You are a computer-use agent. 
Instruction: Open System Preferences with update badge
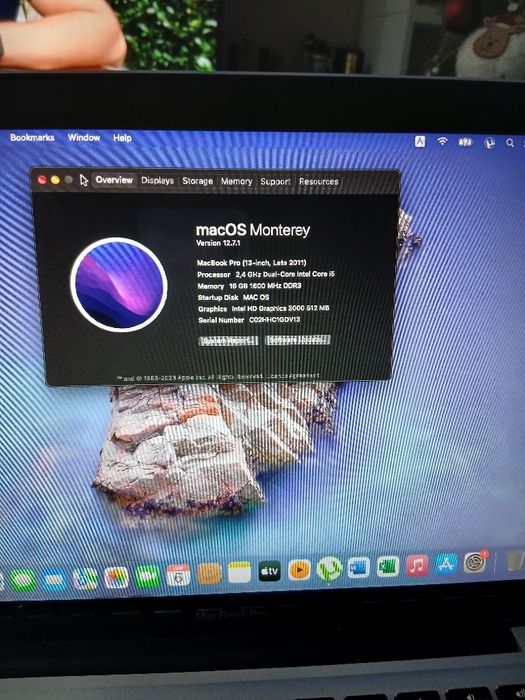point(475,562)
